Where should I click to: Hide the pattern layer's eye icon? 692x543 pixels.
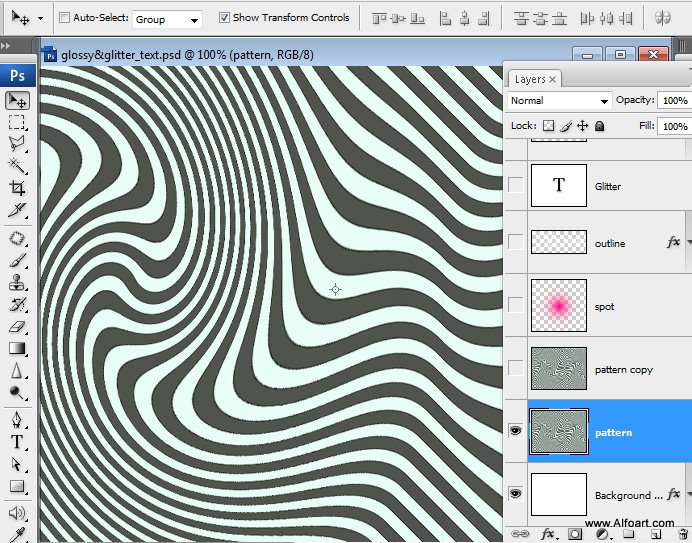[516, 431]
